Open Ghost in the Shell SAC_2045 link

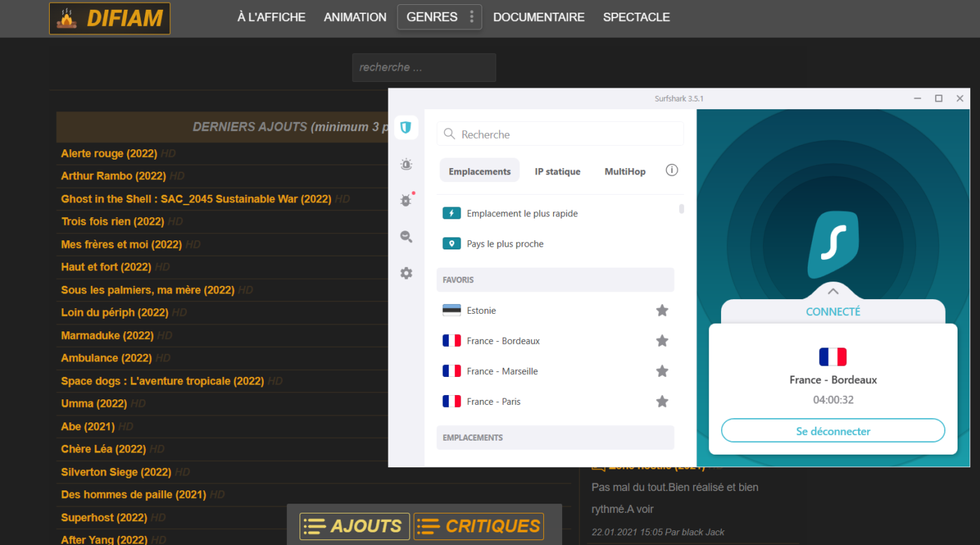click(196, 199)
